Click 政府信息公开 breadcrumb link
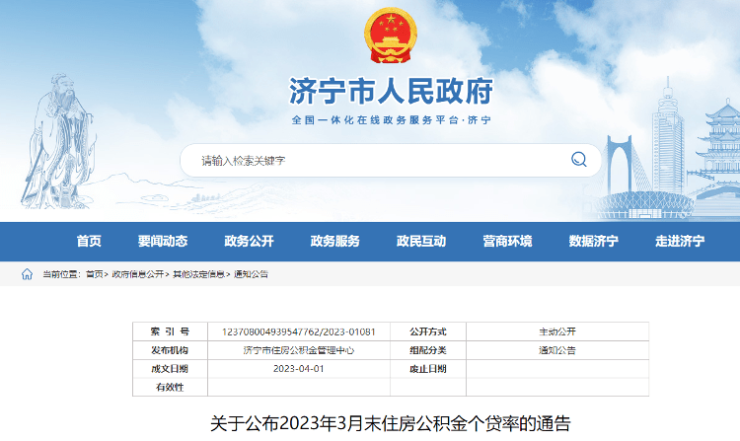The width and height of the screenshot is (740, 441). pos(137,274)
